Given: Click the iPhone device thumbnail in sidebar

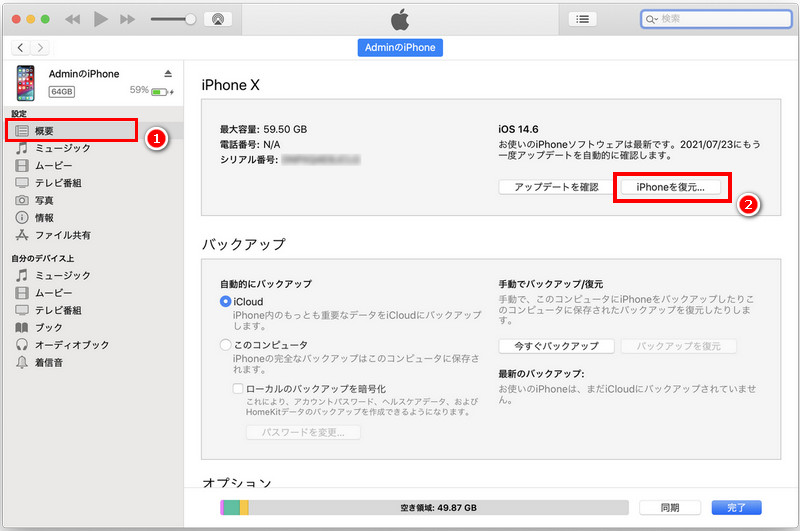Looking at the screenshot, I should [26, 83].
